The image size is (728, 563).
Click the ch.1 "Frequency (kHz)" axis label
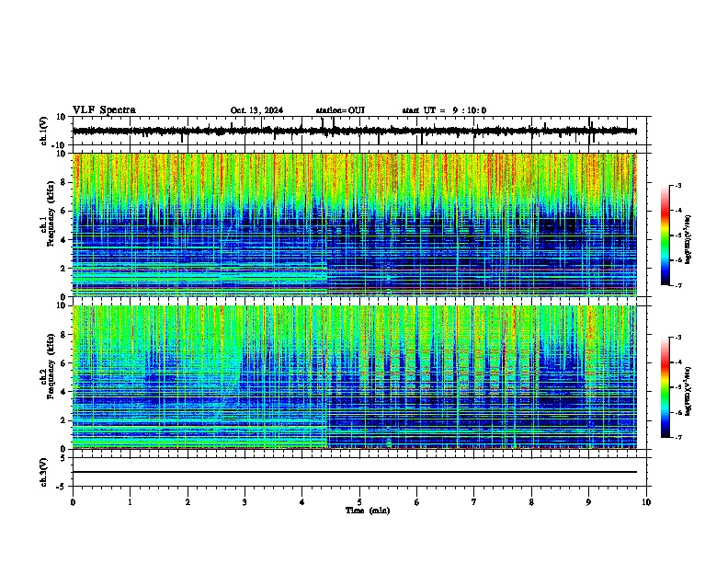click(51, 214)
